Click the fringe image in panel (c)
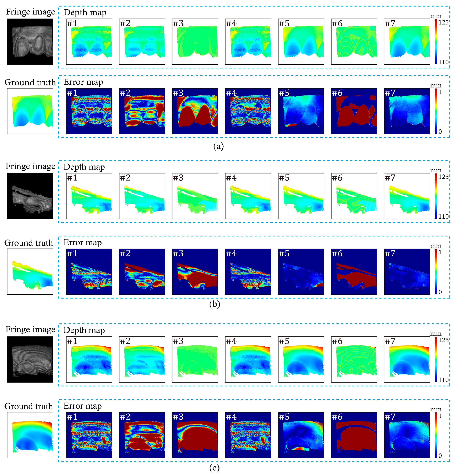Screen dimensions: 455x476 pyautogui.click(x=30, y=359)
